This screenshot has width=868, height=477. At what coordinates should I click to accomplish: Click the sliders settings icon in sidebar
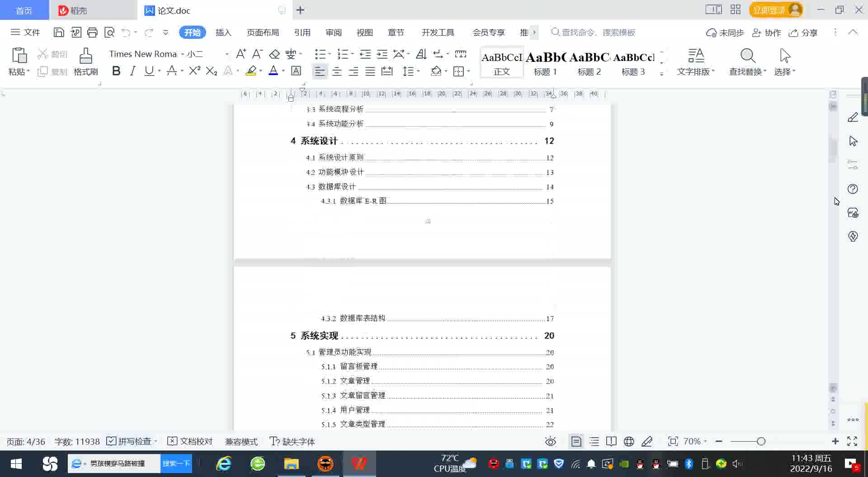pos(853,165)
